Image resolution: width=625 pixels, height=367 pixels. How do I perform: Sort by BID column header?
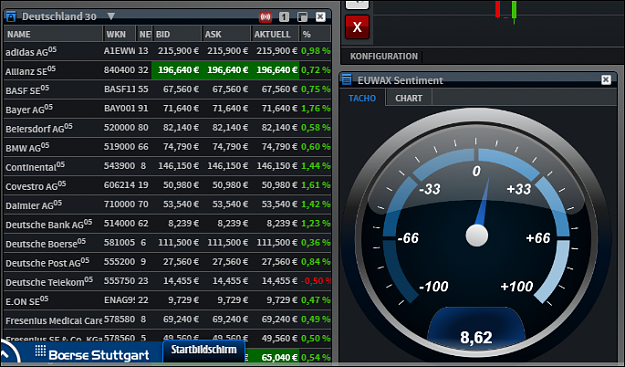tap(177, 34)
